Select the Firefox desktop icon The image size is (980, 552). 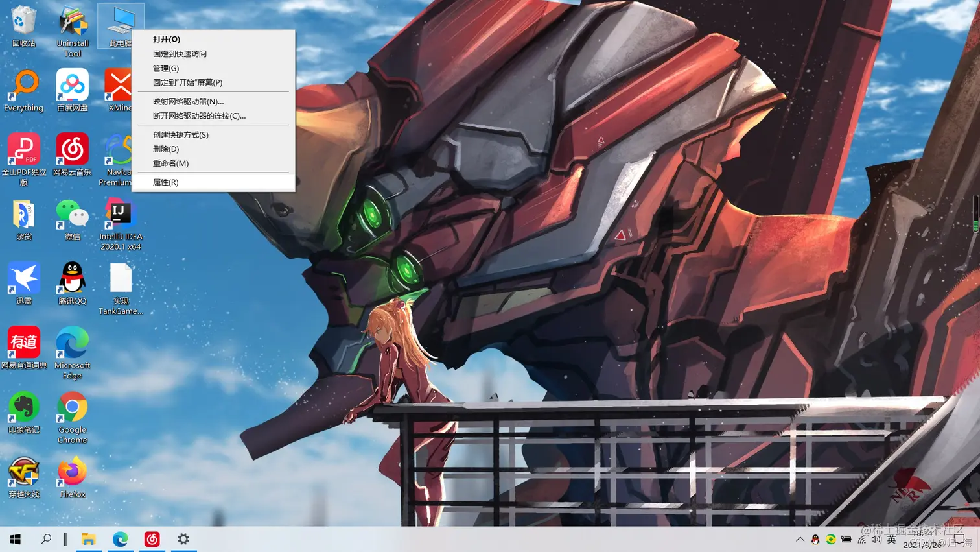[73, 477]
